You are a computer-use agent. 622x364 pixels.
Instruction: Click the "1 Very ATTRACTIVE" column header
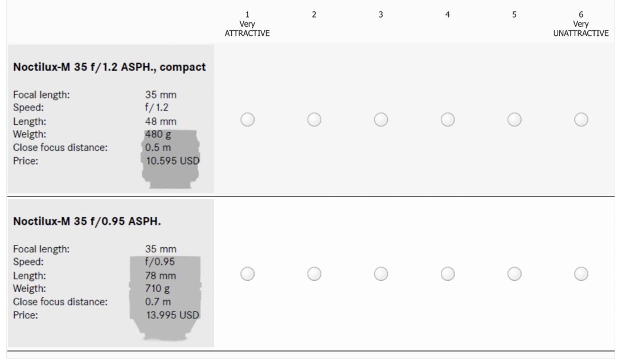(x=247, y=23)
